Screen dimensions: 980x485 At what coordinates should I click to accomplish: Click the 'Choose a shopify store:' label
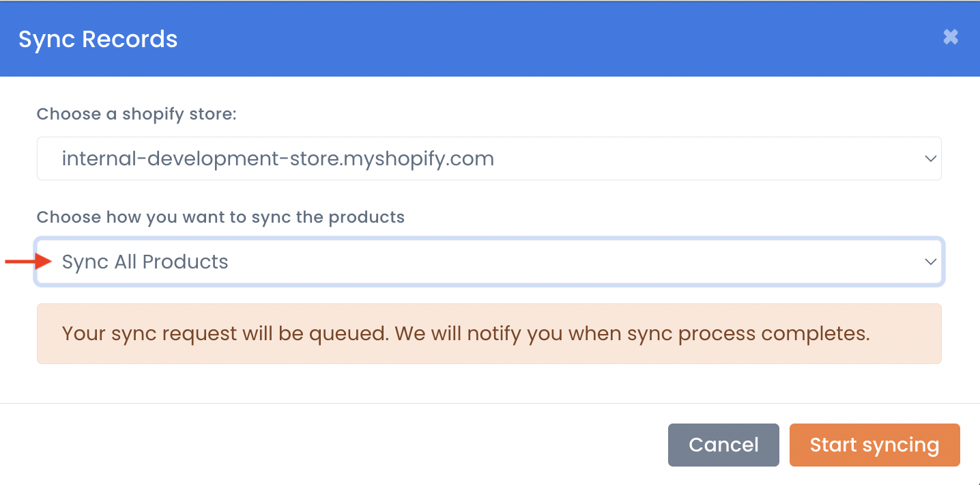tap(136, 114)
